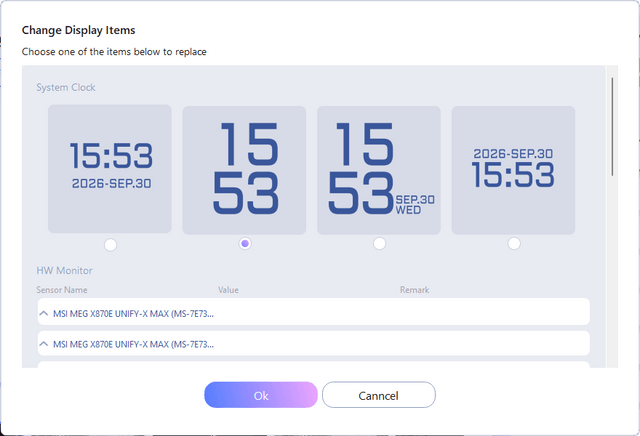Viewport: 640px width, 436px height.
Task: Click the lower MSI MEG X870E UNIFY-X MAX row label
Action: [133, 344]
